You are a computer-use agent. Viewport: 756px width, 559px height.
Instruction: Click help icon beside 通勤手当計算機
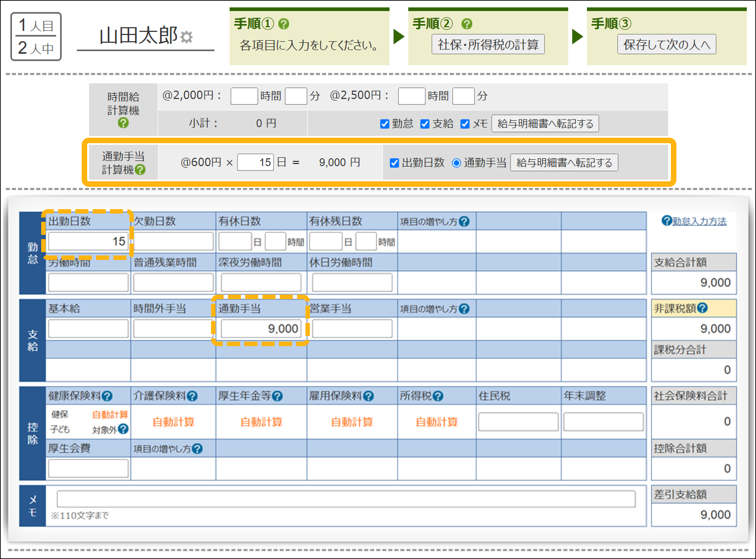coord(140,170)
